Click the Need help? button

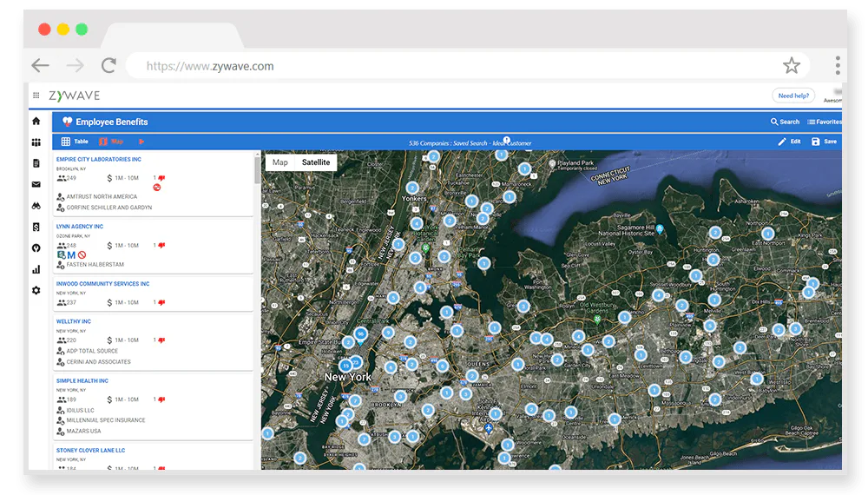(793, 96)
